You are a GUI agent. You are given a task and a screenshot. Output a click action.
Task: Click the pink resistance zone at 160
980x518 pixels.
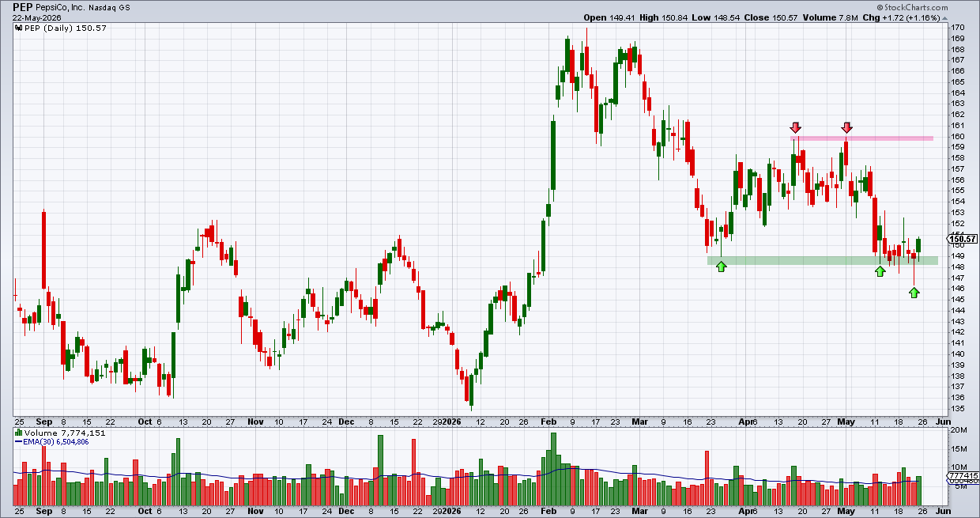862,138
